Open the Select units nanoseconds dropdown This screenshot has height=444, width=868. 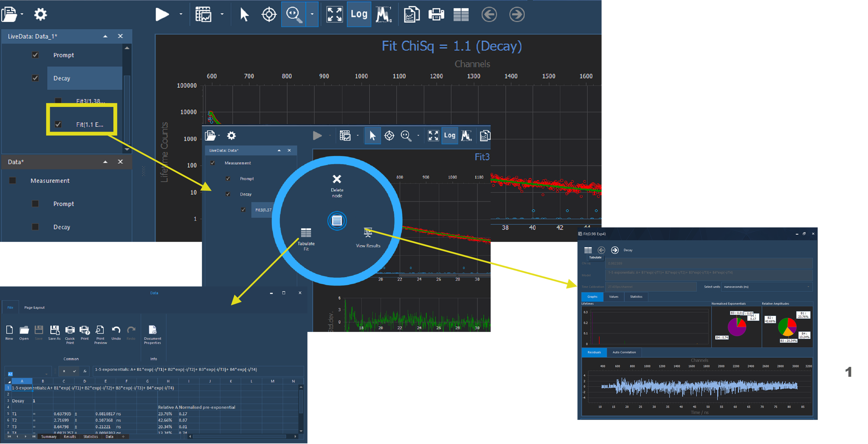[766, 287]
